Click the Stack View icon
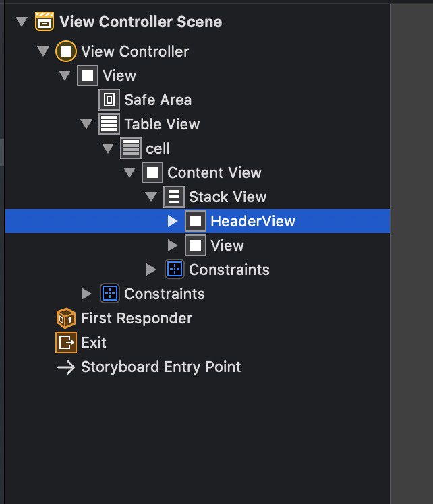The image size is (433, 504). pos(174,197)
